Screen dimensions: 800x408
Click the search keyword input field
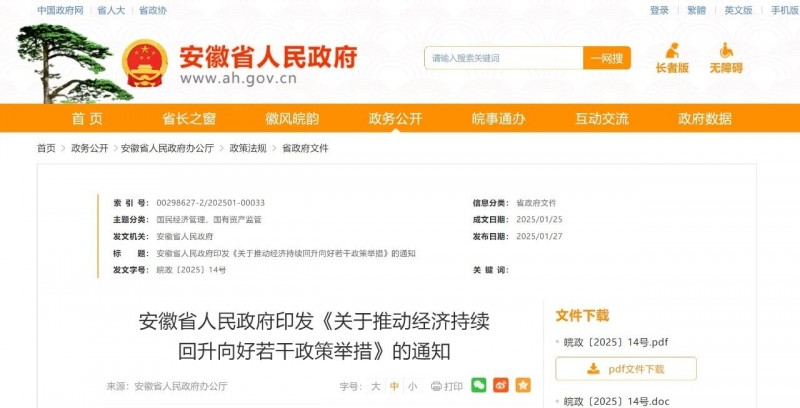504,58
